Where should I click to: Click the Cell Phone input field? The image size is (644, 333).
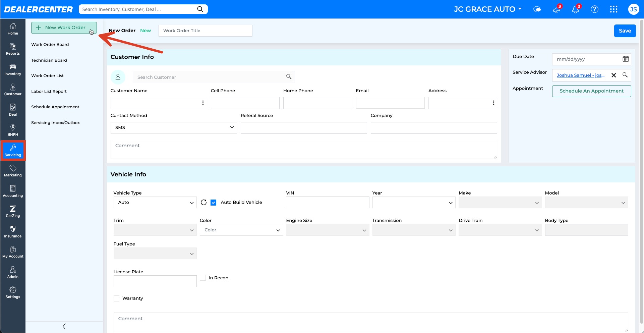[x=245, y=103]
